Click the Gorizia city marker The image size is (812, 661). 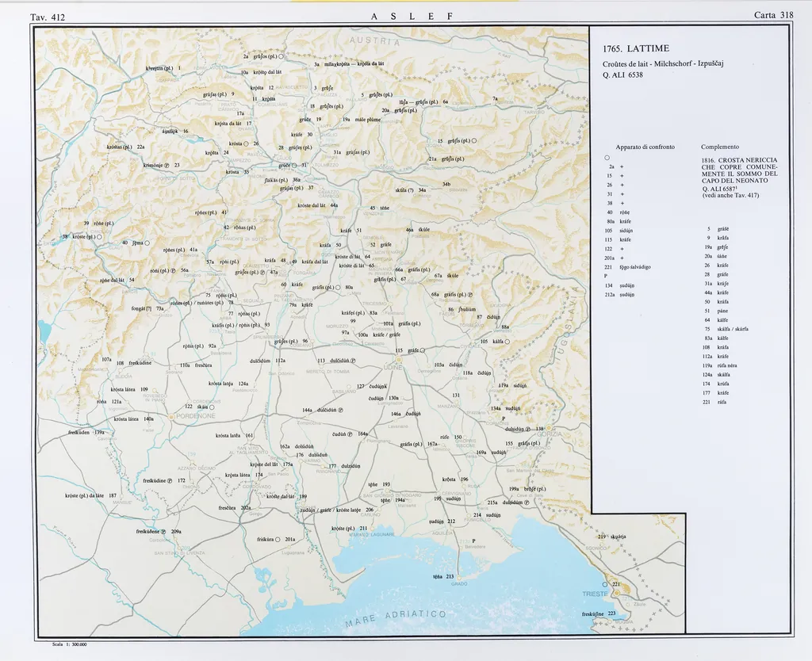point(550,430)
